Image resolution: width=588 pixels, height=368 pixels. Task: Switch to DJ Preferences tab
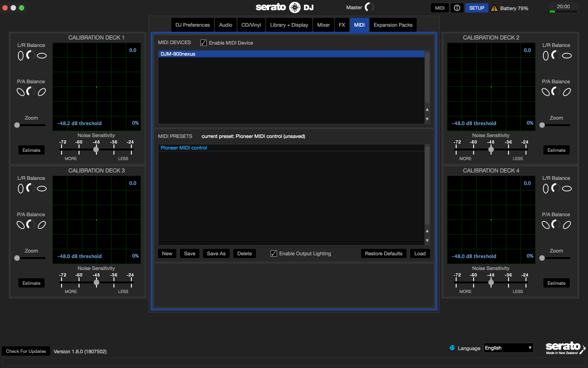(192, 25)
